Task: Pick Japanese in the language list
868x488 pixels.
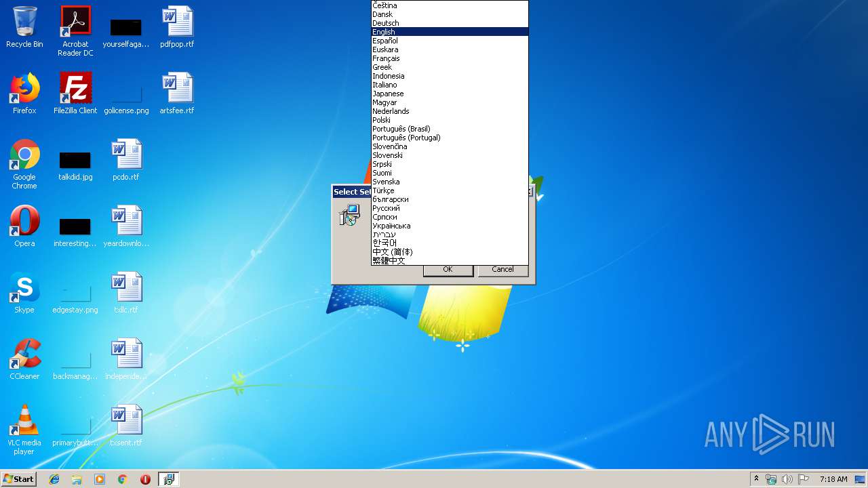Action: coord(450,94)
